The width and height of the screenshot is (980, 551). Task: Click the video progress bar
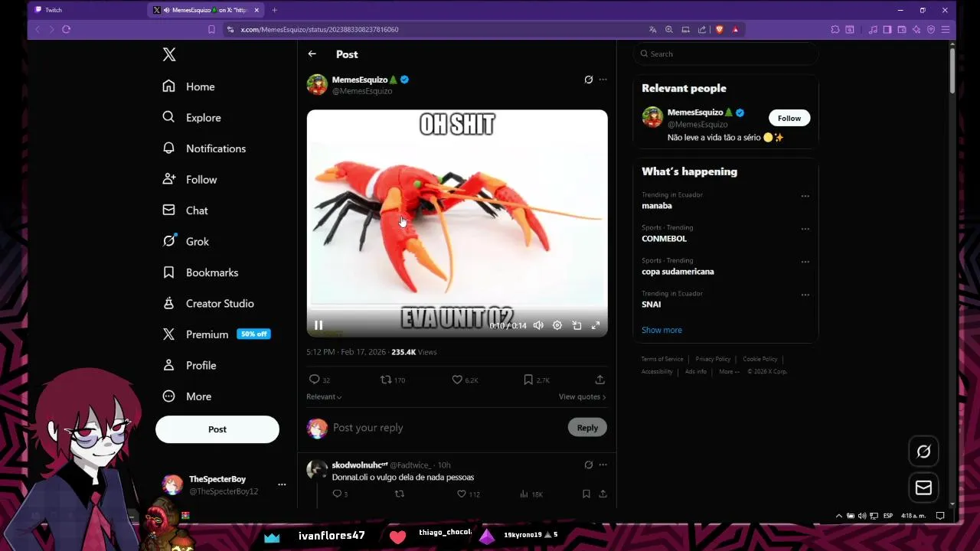pyautogui.click(x=457, y=310)
